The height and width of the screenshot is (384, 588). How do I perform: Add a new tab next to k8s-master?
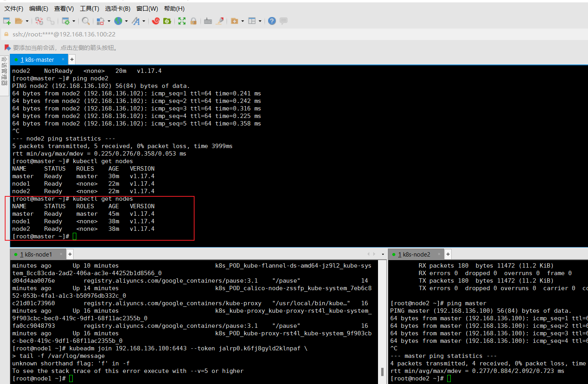[72, 59]
